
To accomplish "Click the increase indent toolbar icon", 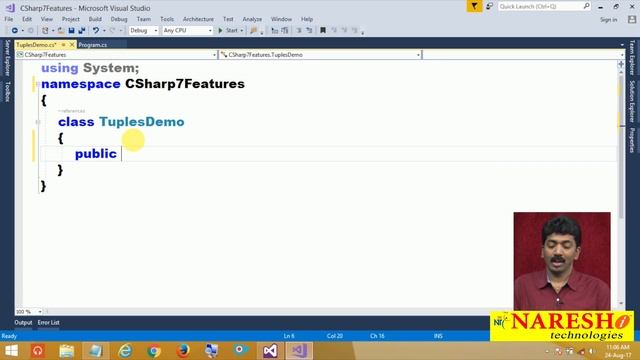I will tap(285, 31).
